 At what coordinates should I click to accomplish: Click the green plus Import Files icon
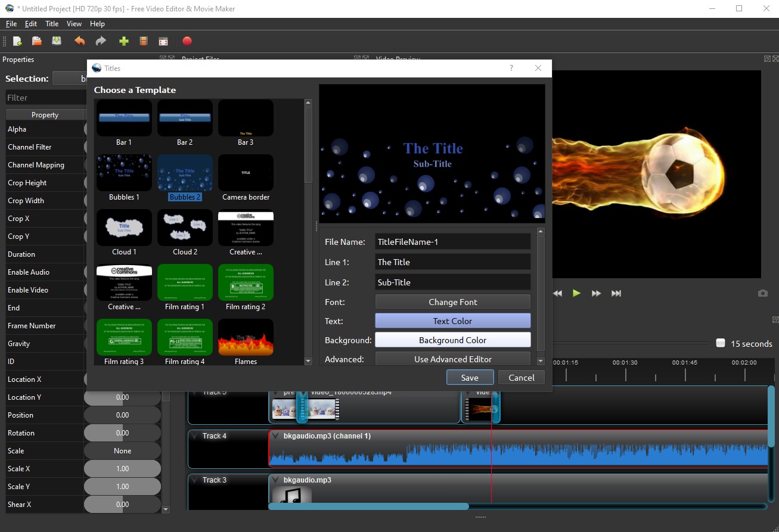[124, 41]
